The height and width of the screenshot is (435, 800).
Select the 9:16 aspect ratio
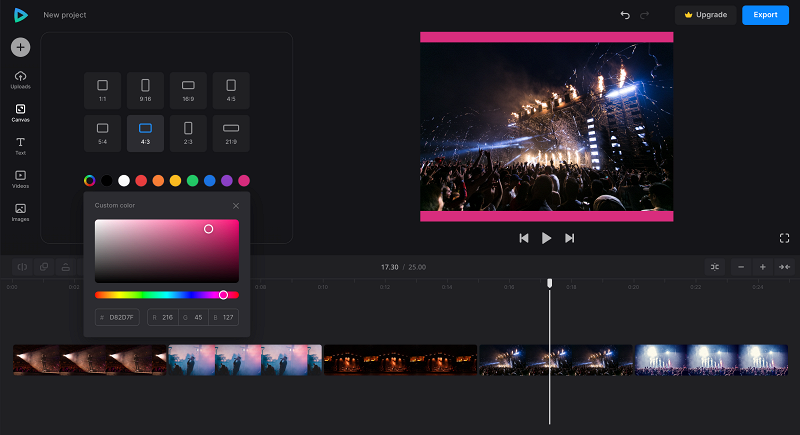coord(145,90)
